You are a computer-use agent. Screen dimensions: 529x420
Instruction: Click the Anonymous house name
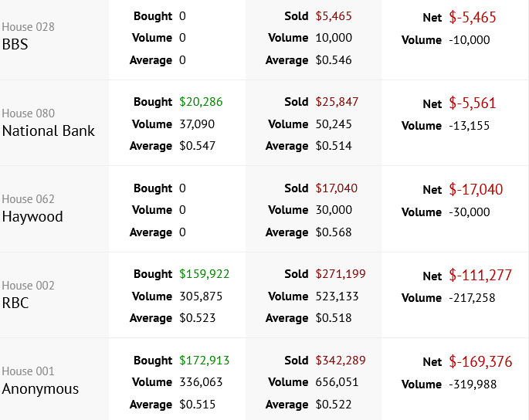click(40, 389)
